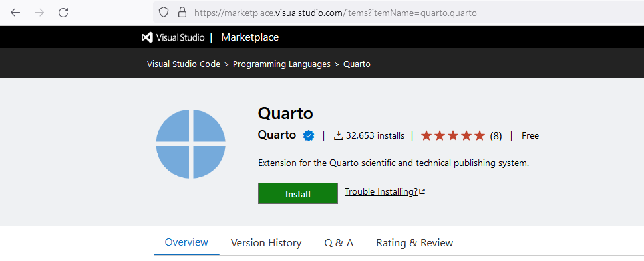The image size is (644, 261).
Task: Click the Quarto extension logo image
Action: tap(190, 144)
